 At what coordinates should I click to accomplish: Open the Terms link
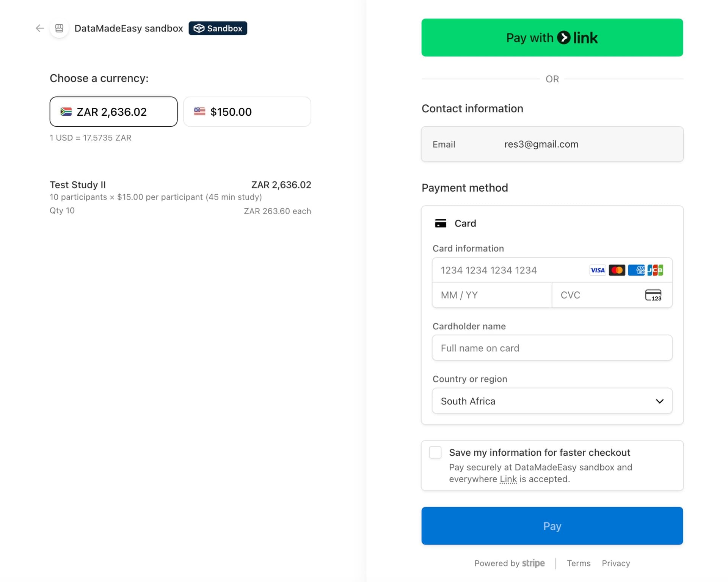pos(579,563)
